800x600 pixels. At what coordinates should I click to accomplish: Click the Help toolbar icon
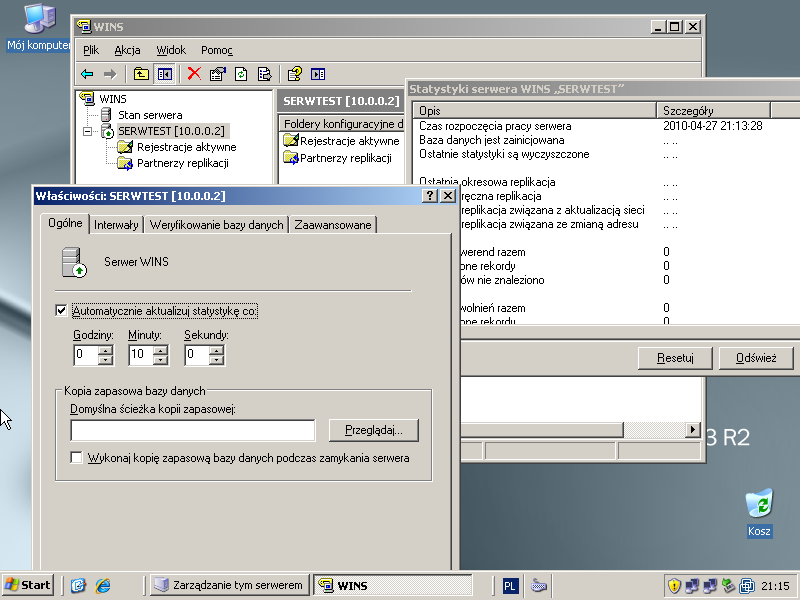point(294,74)
